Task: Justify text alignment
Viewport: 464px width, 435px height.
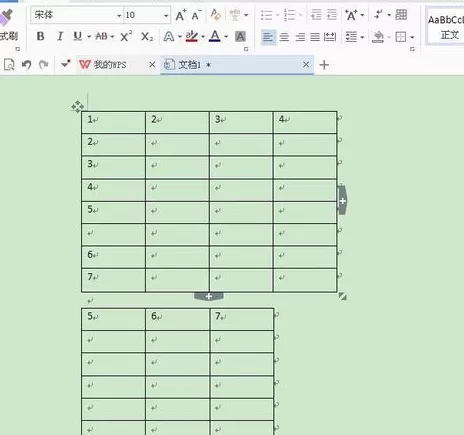Action: tap(315, 37)
